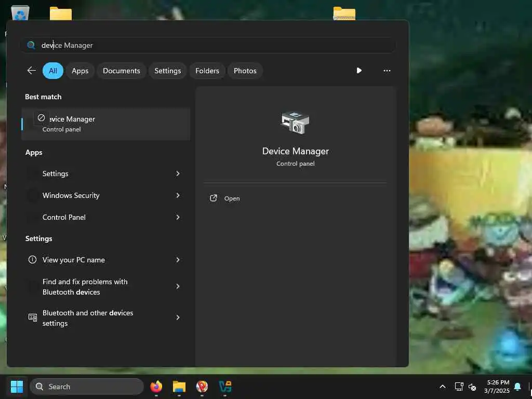Expand Control Panel result chevron

point(178,217)
